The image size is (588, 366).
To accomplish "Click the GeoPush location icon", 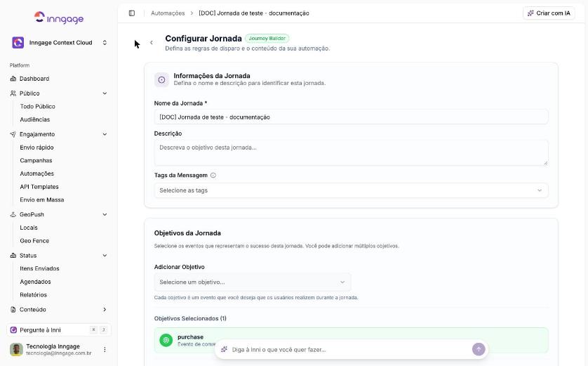I will [x=13, y=214].
